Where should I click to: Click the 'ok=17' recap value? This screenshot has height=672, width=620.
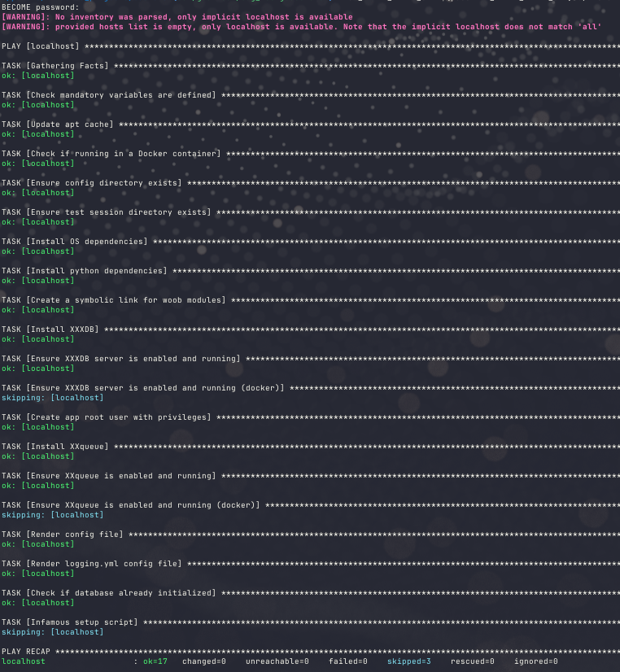[155, 661]
